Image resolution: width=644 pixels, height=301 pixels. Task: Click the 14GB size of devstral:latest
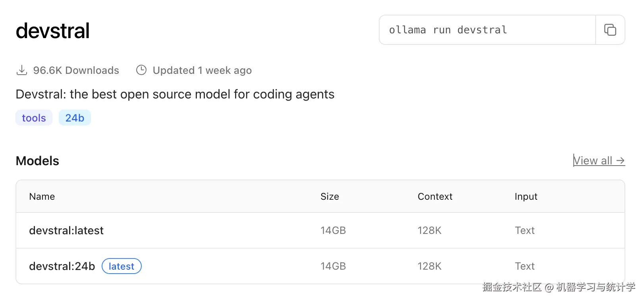pos(333,230)
